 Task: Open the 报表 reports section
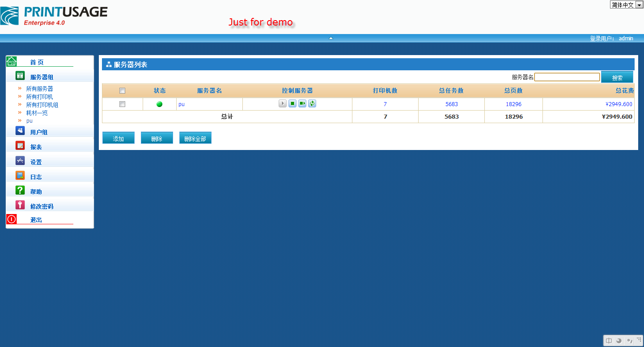(x=36, y=147)
